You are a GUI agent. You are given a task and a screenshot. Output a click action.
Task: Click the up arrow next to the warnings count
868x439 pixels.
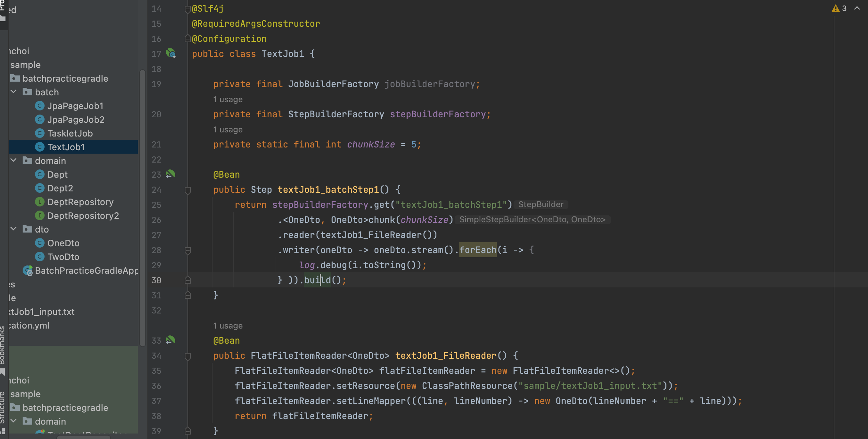point(857,8)
